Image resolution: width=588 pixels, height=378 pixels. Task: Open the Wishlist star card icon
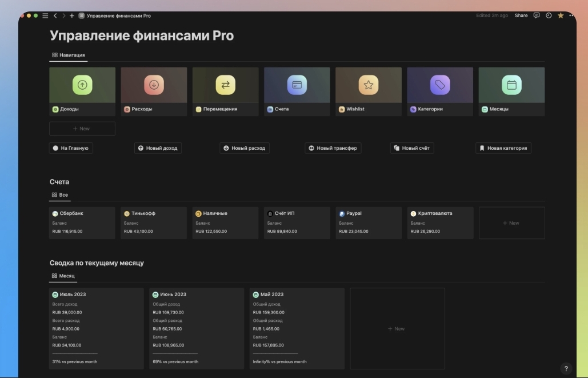(x=369, y=85)
